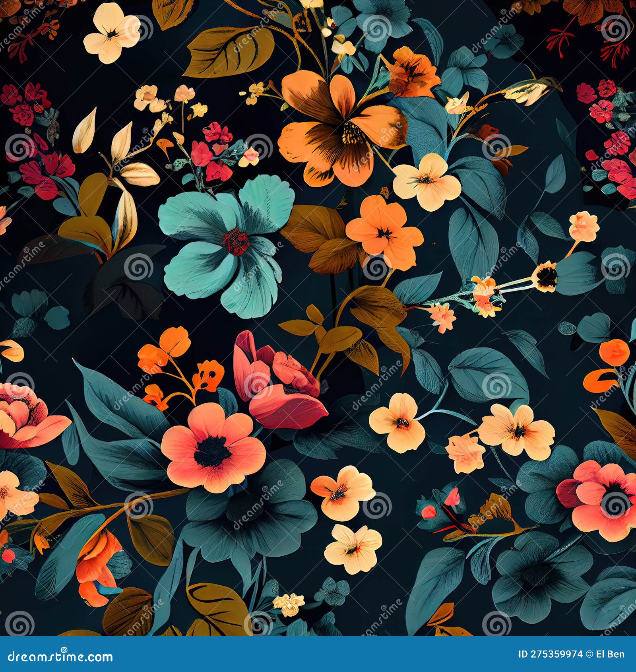Viewport: 636px width, 672px height.
Task: Click the blue footer bar of the watermark
Action: (x=318, y=656)
